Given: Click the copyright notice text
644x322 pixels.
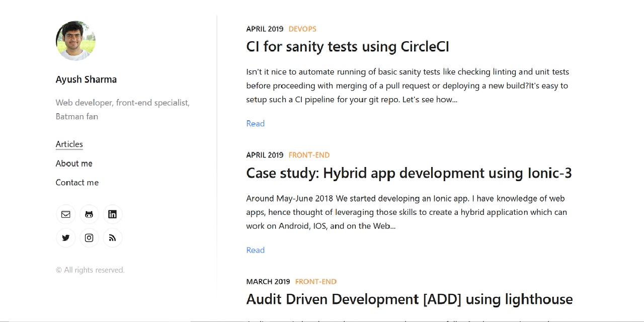Looking at the screenshot, I should click(x=90, y=270).
